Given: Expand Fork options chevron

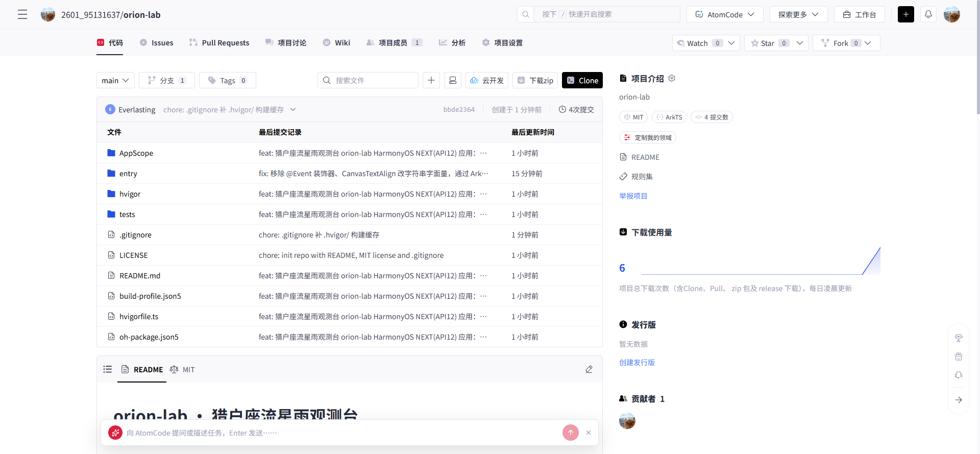Looking at the screenshot, I should [x=868, y=43].
